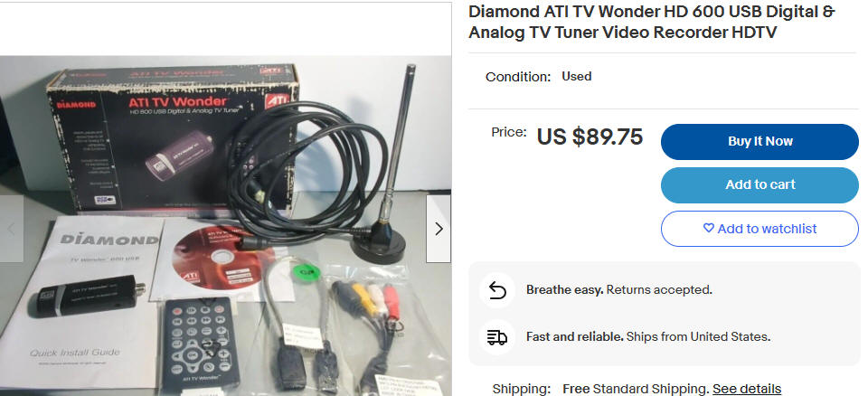Open the See details shipping link
This screenshot has width=868, height=396.
[x=746, y=389]
